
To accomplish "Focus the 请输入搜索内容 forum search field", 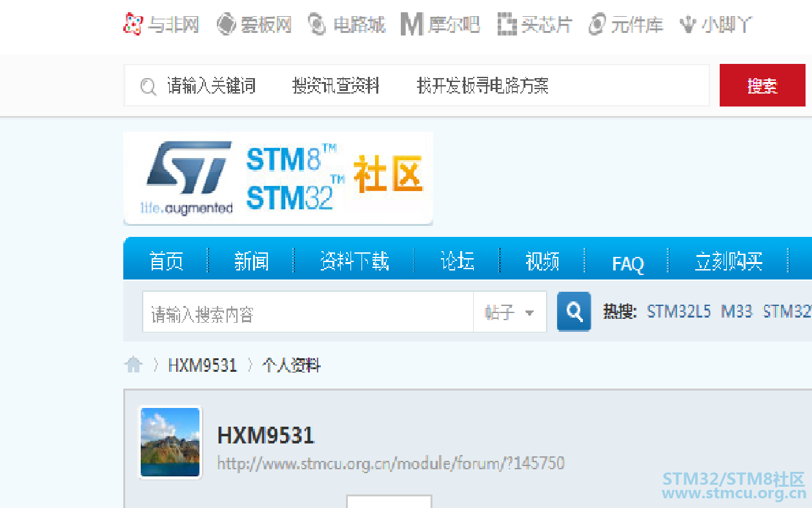I will (x=308, y=312).
